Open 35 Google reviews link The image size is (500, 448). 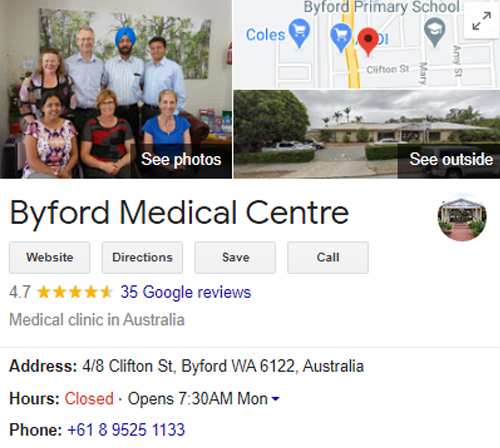tap(186, 292)
